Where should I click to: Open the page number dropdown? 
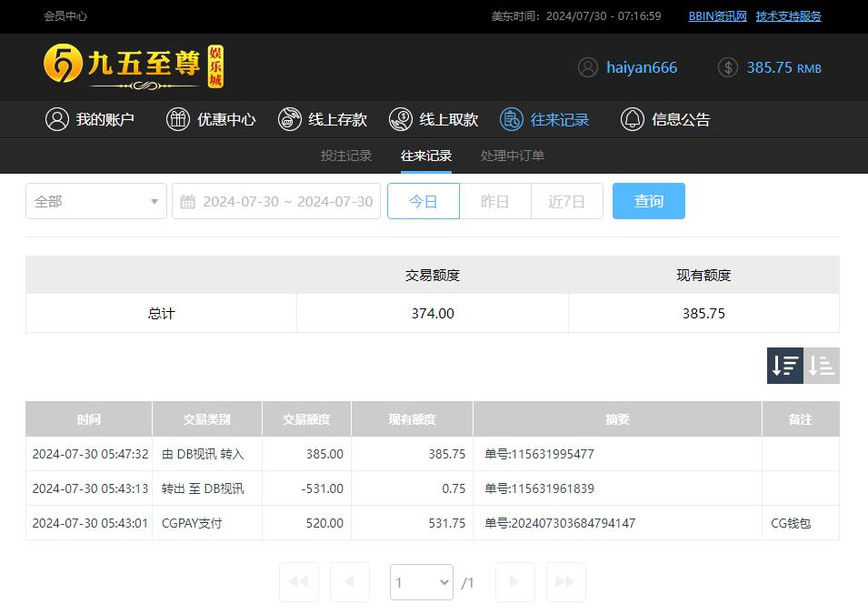pos(421,582)
